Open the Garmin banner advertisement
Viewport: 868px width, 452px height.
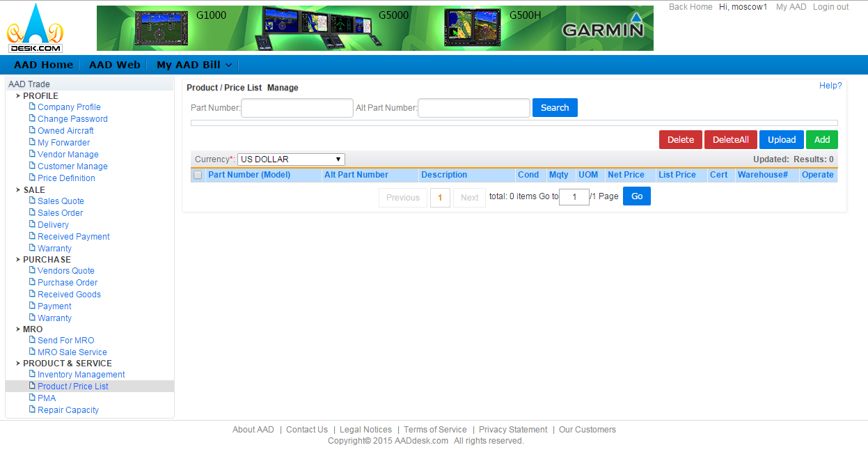pos(375,28)
